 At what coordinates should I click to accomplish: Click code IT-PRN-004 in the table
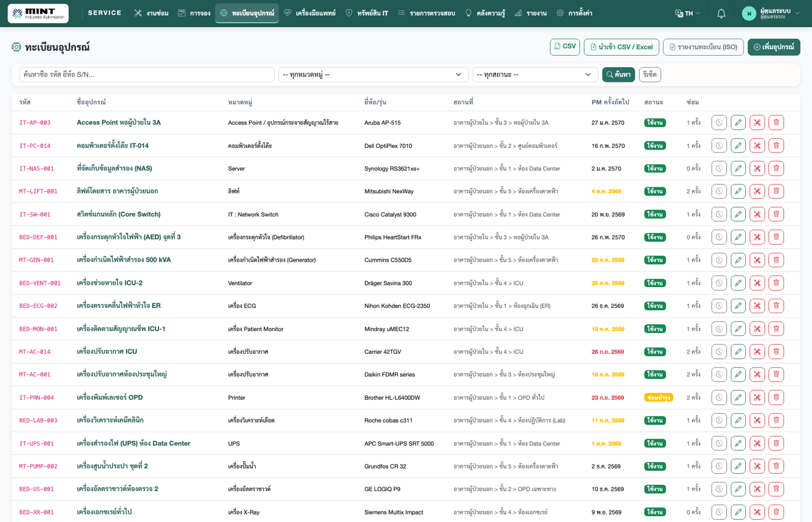[37, 398]
